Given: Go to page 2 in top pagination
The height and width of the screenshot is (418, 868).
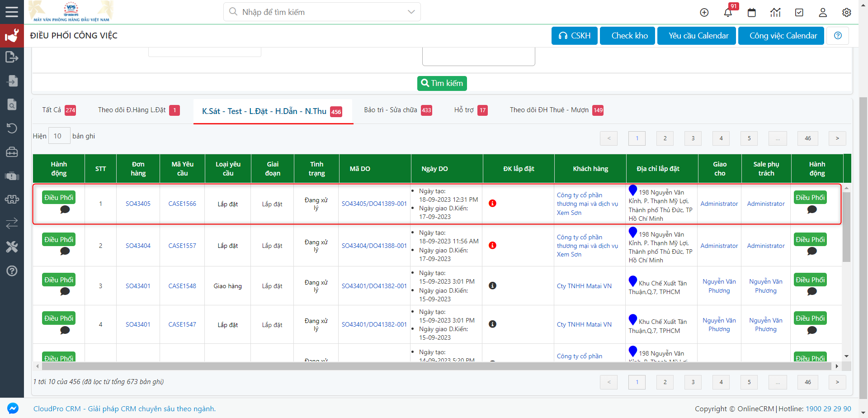Looking at the screenshot, I should point(665,138).
